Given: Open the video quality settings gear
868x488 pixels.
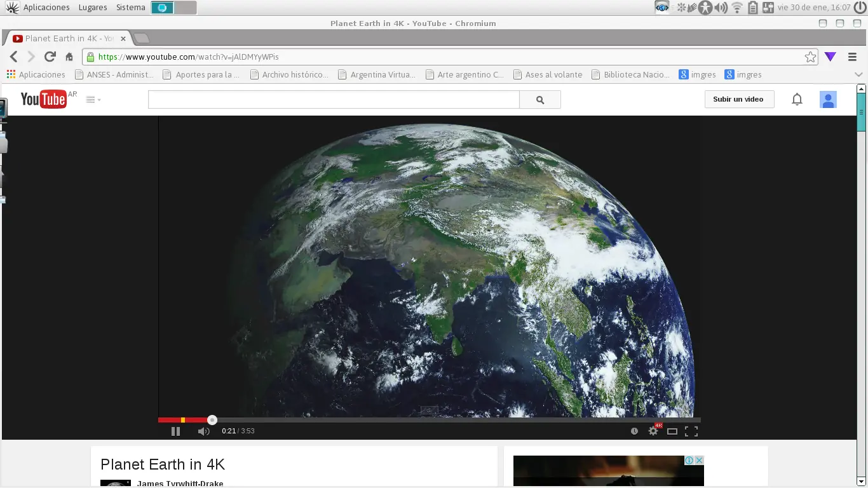Looking at the screenshot, I should pos(653,431).
